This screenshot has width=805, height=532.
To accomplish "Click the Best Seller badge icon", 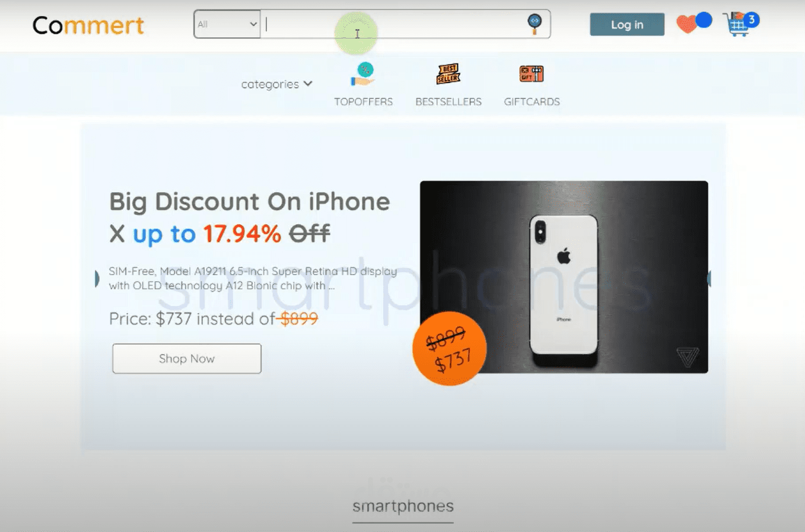I will pyautogui.click(x=448, y=74).
